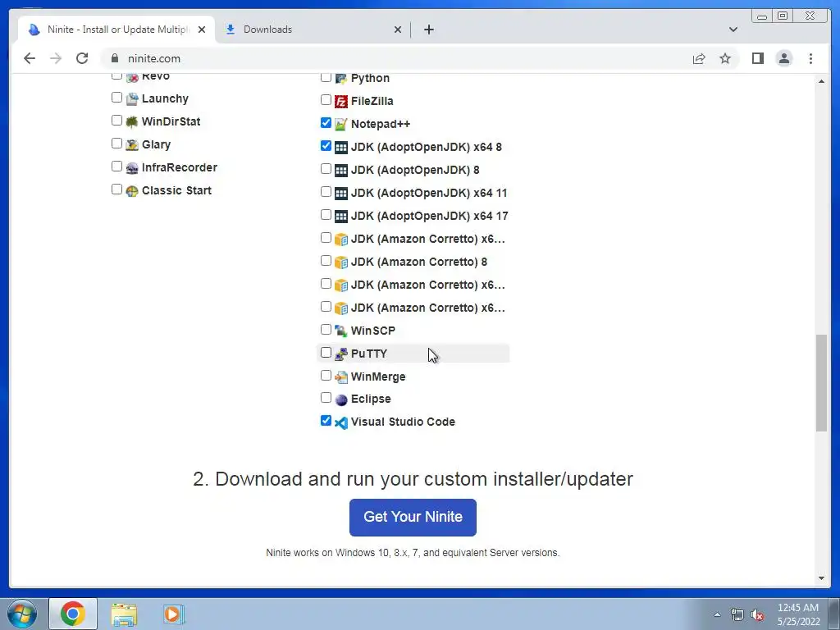Check the Glary checkbox
840x630 pixels.
pyautogui.click(x=116, y=144)
